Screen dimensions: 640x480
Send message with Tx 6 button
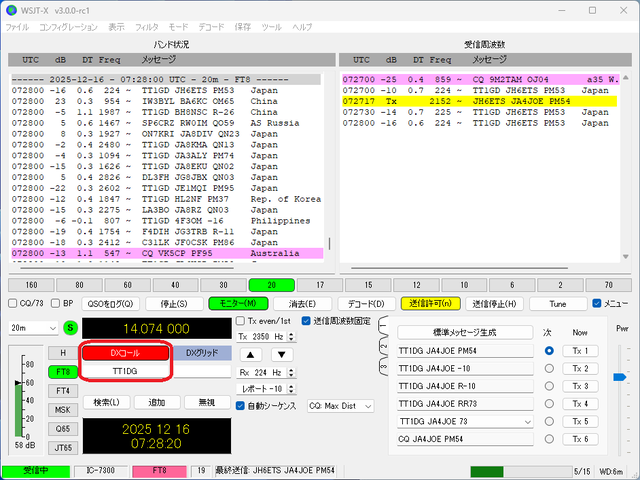(x=580, y=439)
